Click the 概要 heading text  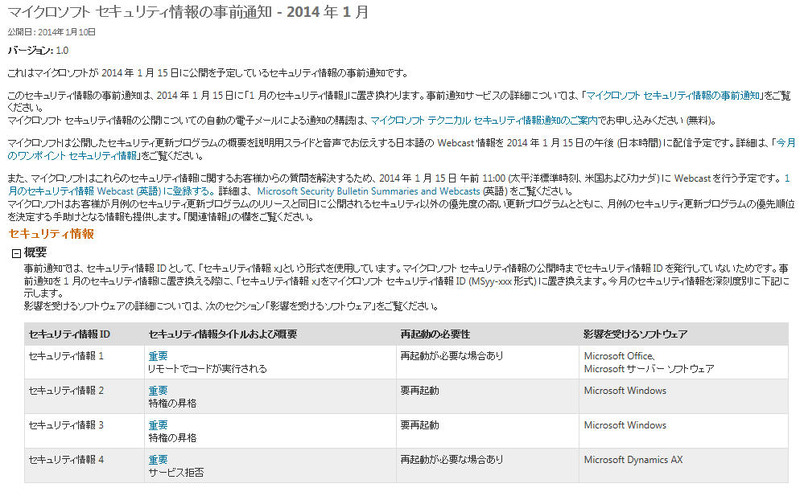coord(36,253)
